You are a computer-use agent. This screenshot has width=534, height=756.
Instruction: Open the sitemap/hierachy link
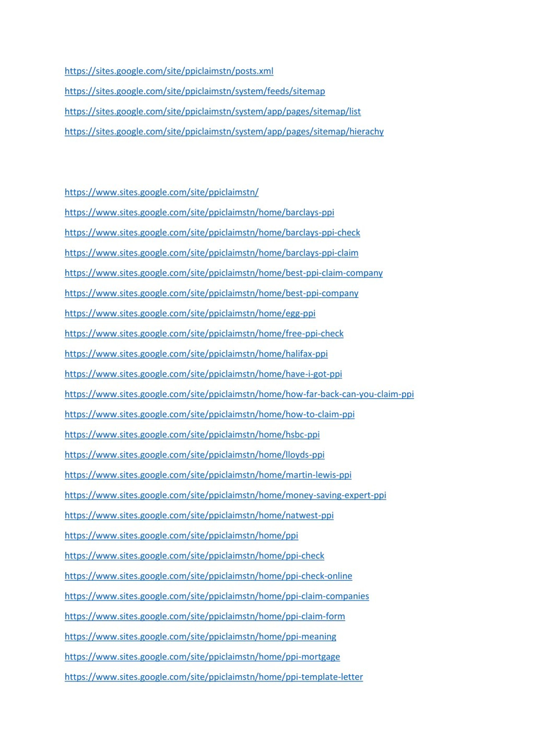tap(224, 132)
